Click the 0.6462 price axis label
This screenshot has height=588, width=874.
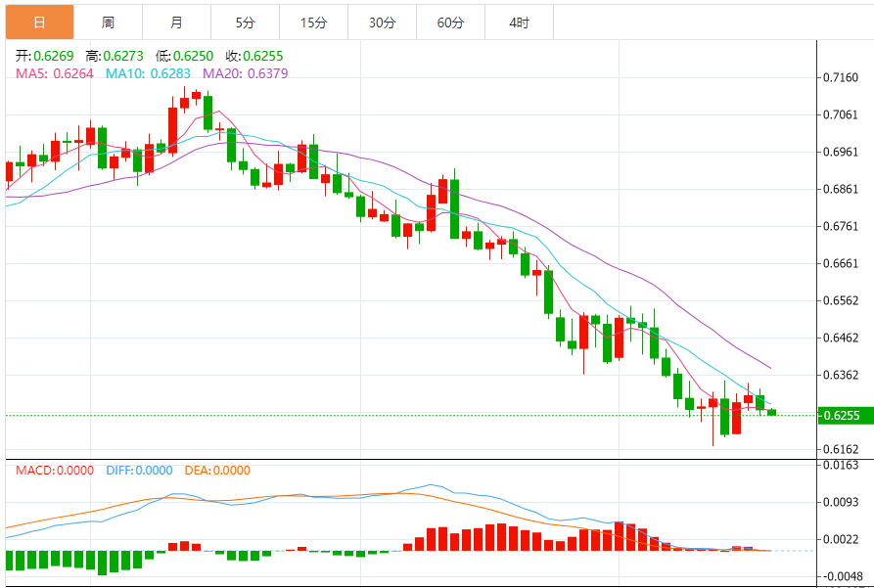[841, 338]
